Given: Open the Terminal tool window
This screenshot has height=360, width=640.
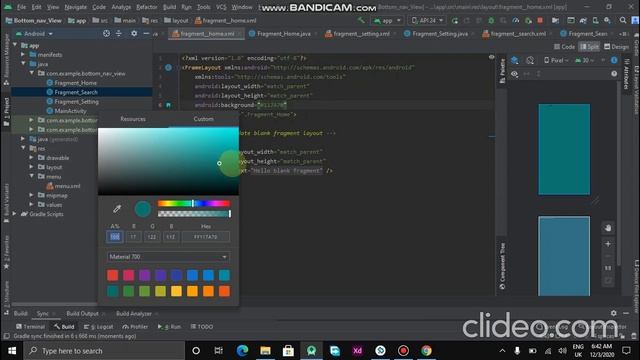Looking at the screenshot, I should click(x=30, y=327).
